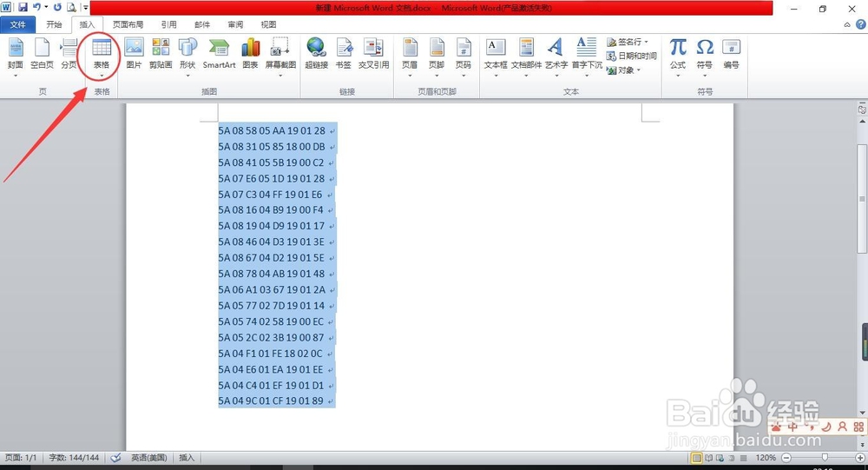
Task: Insert clip art (剪贴画)
Action: point(161,54)
